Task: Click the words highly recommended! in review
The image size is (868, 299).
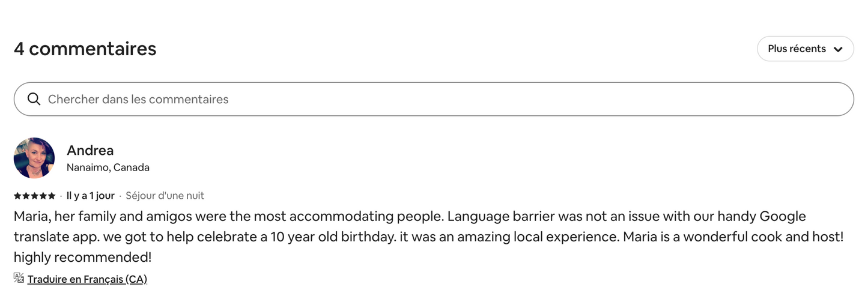Action: click(x=83, y=258)
